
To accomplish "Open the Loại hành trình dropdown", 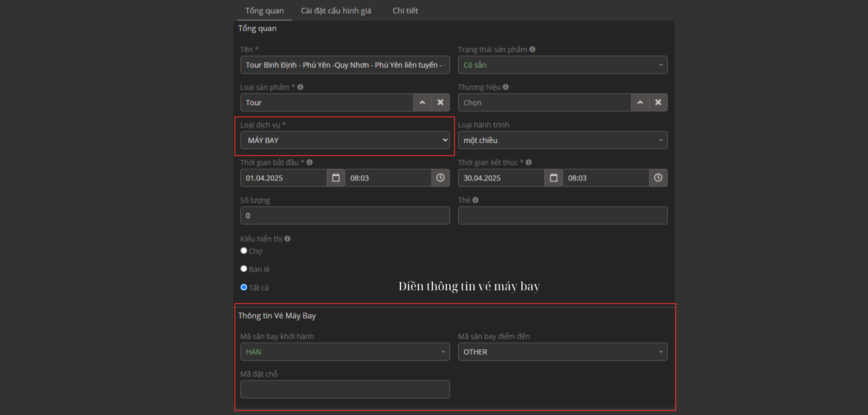I will [x=563, y=140].
